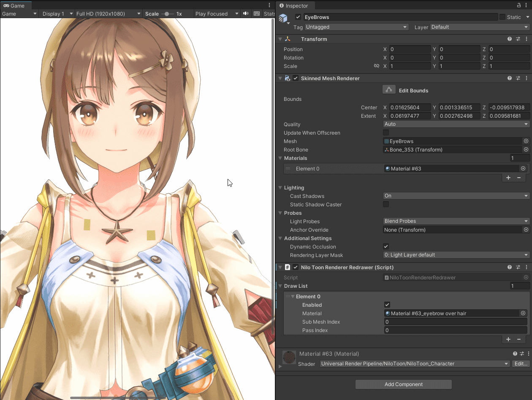
Task: Collapse the Materials section
Action: point(280,158)
